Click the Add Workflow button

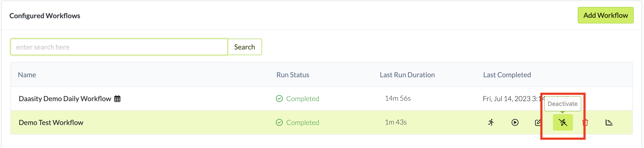[605, 15]
